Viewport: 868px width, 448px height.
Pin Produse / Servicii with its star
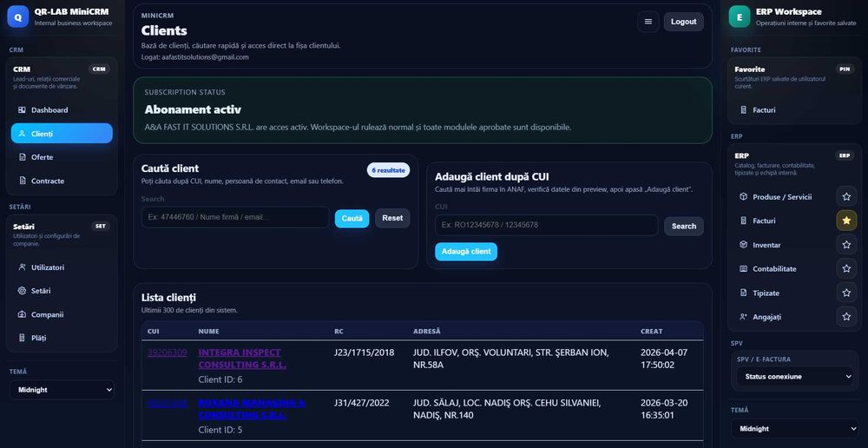(846, 196)
